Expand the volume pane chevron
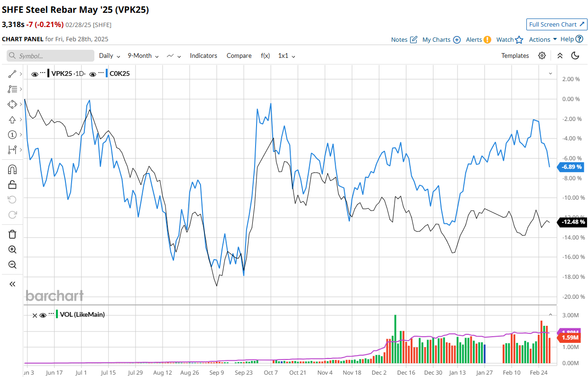The width and height of the screenshot is (588, 377). [551, 314]
